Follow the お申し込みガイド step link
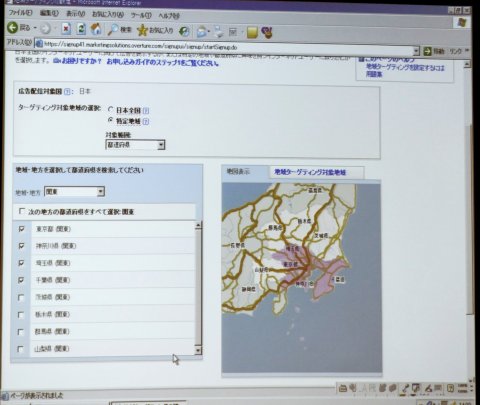Image resolution: width=480 pixels, height=405 pixels. click(163, 62)
